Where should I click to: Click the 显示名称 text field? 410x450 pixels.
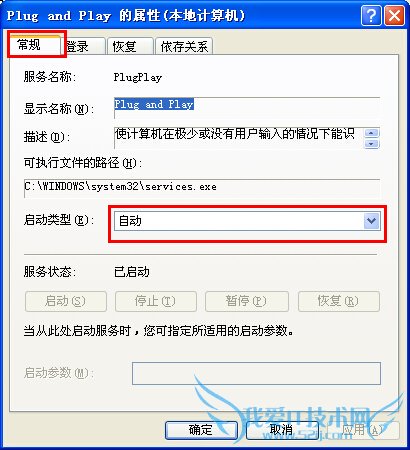247,108
